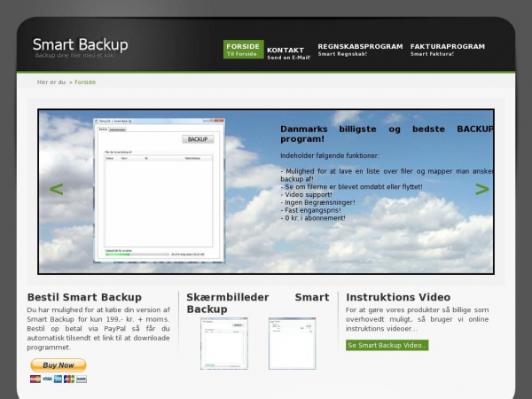
Task: Click the Skærmbilleder Smart Backup heading
Action: pyautogui.click(x=258, y=303)
